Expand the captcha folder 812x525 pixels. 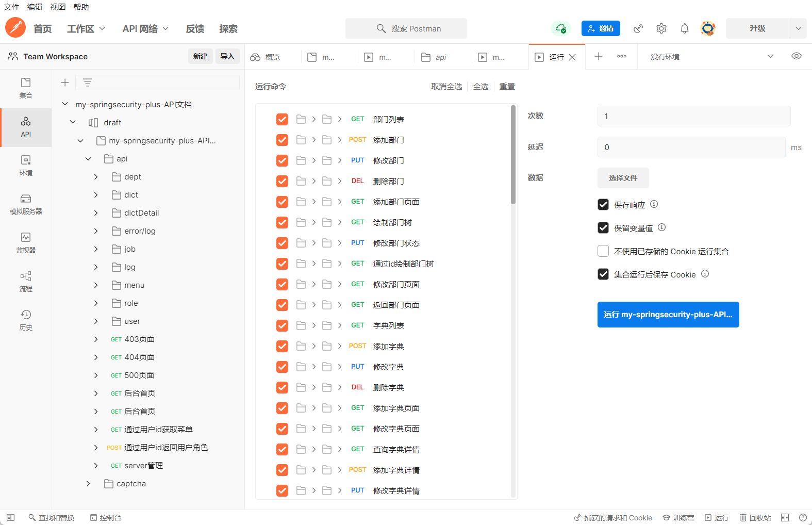pyautogui.click(x=88, y=484)
